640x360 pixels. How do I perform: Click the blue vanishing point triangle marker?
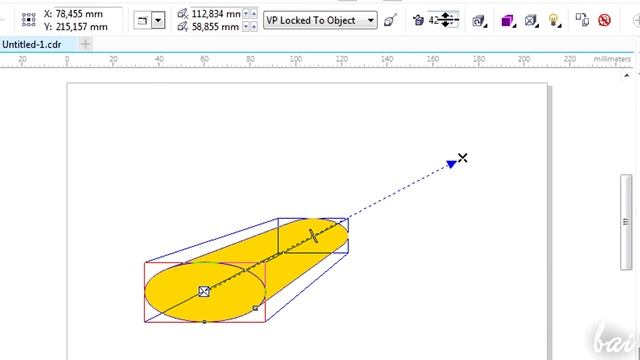click(451, 164)
